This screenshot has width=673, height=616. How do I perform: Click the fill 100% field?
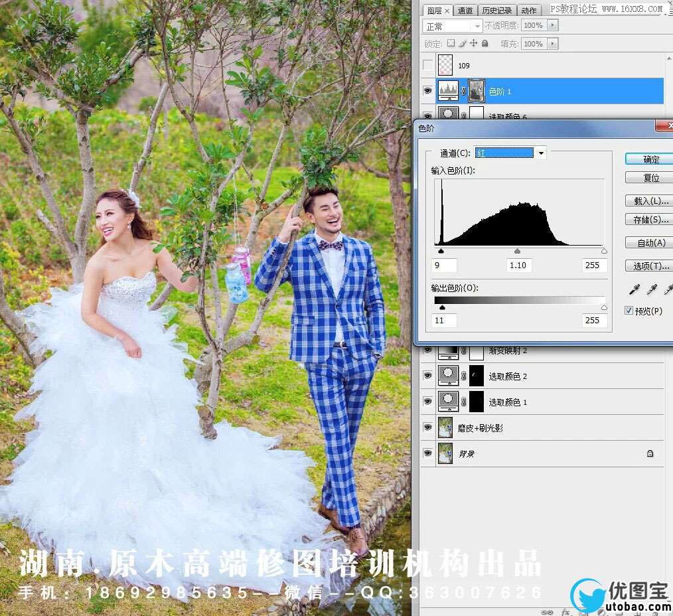(534, 43)
